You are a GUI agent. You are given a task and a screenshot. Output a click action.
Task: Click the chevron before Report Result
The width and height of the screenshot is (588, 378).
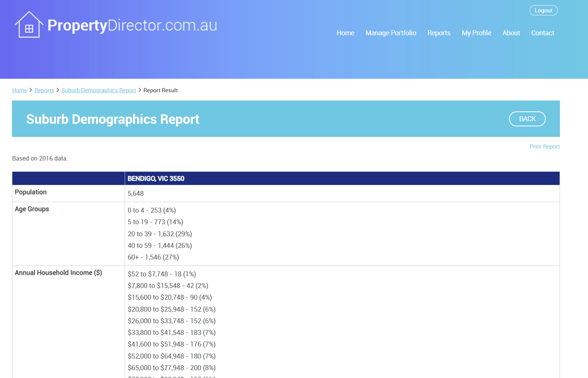coord(140,90)
